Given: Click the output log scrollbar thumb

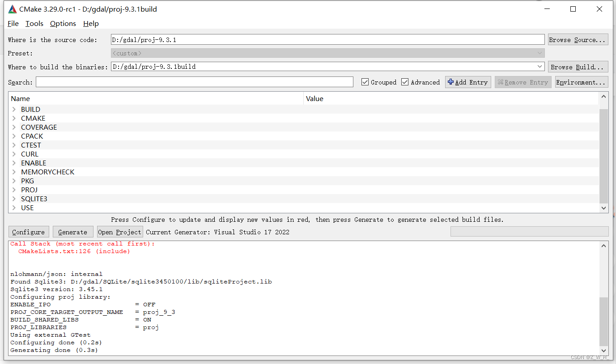Looking at the screenshot, I should (x=604, y=322).
